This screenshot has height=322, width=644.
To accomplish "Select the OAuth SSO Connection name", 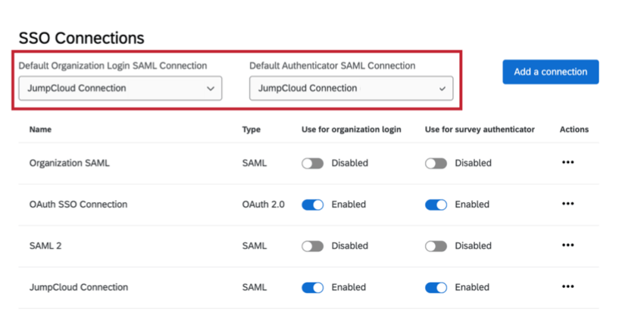I will [x=78, y=205].
